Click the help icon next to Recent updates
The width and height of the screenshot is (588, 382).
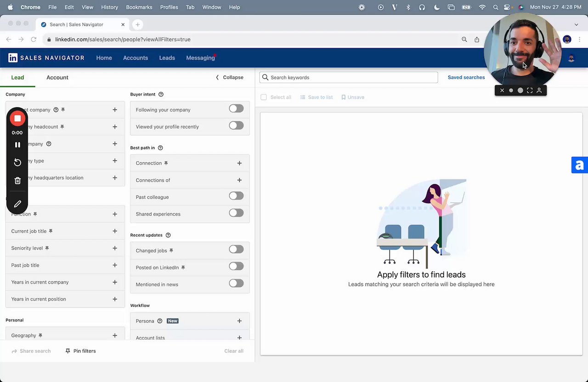[168, 235]
